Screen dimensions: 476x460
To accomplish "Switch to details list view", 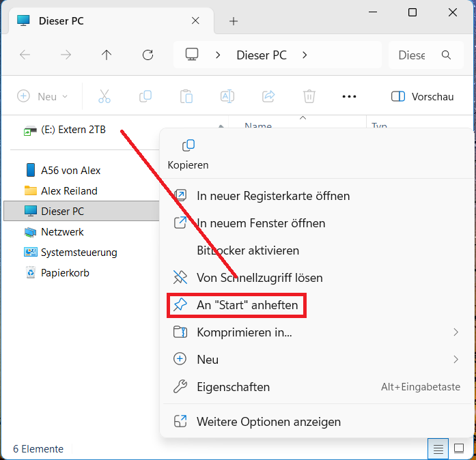I will tap(438, 448).
